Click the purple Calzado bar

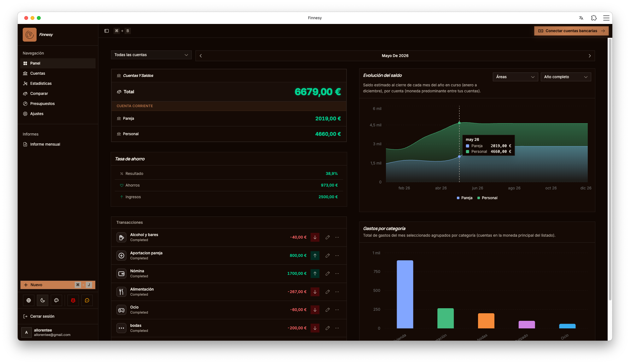point(527,325)
